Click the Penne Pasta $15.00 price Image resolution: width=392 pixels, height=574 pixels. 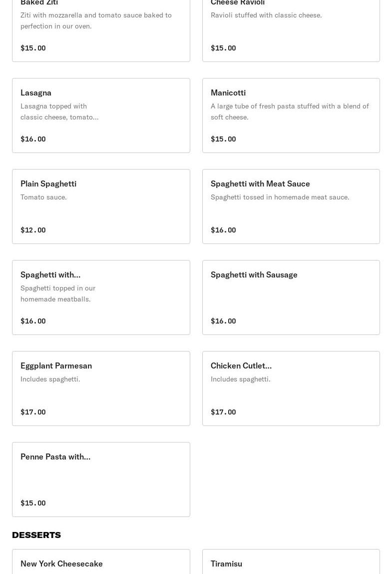point(33,502)
